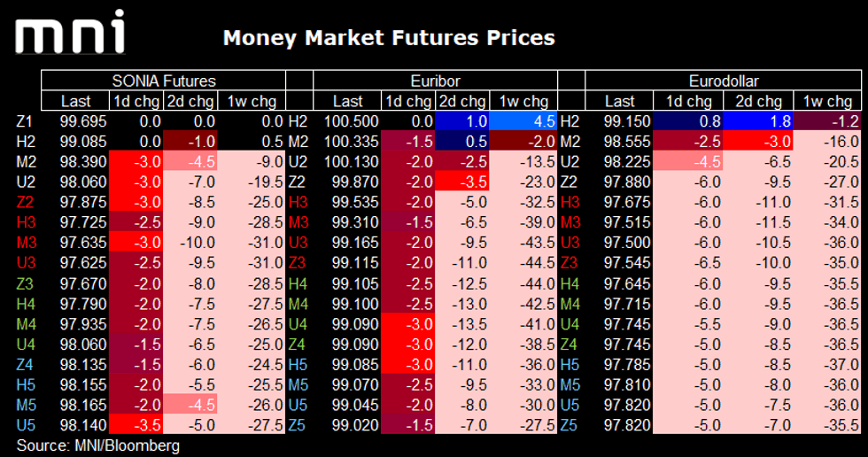Select the Eurodollar section header
This screenshot has height=457, width=868.
pos(725,81)
